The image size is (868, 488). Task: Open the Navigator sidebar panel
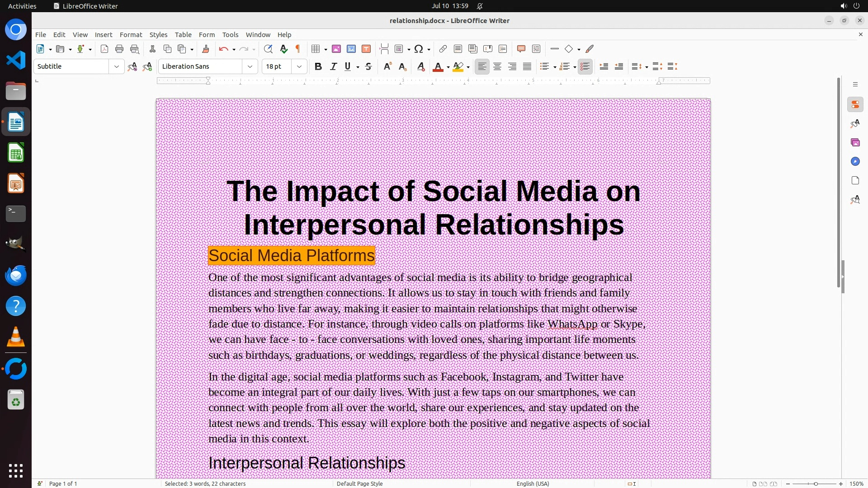[855, 161]
